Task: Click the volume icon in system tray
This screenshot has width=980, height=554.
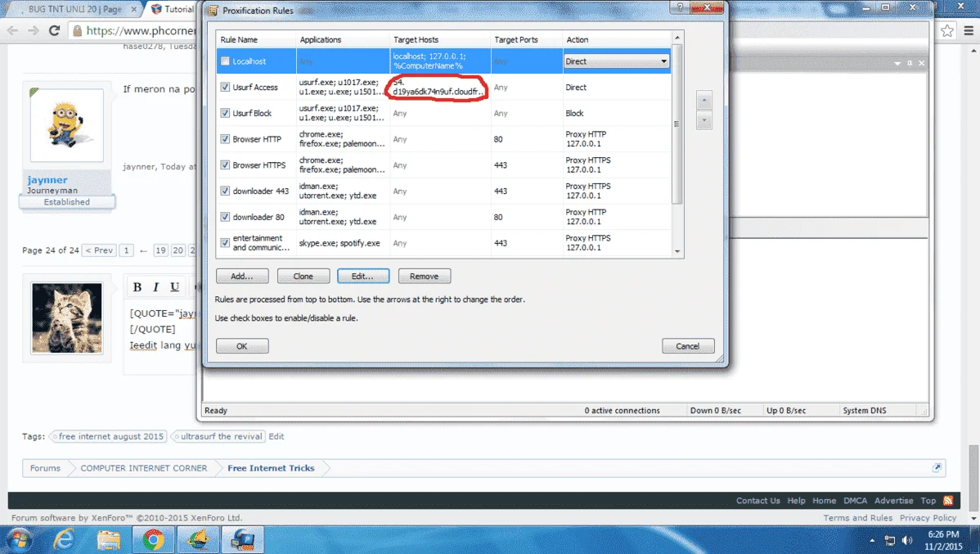Action: pos(907,540)
